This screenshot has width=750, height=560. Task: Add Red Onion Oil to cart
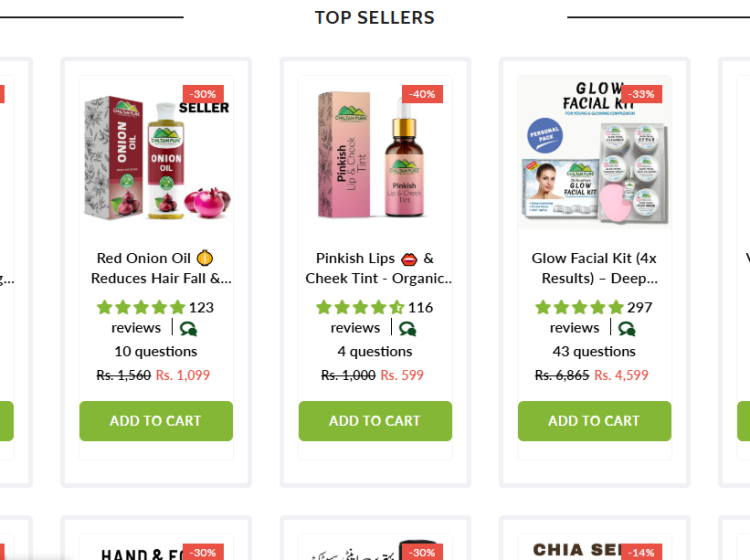coord(156,421)
